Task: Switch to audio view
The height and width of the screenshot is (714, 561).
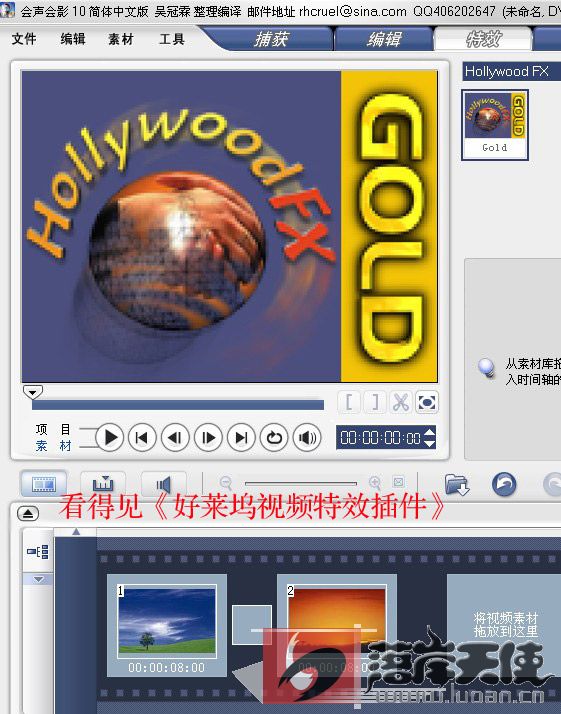Action: [163, 484]
